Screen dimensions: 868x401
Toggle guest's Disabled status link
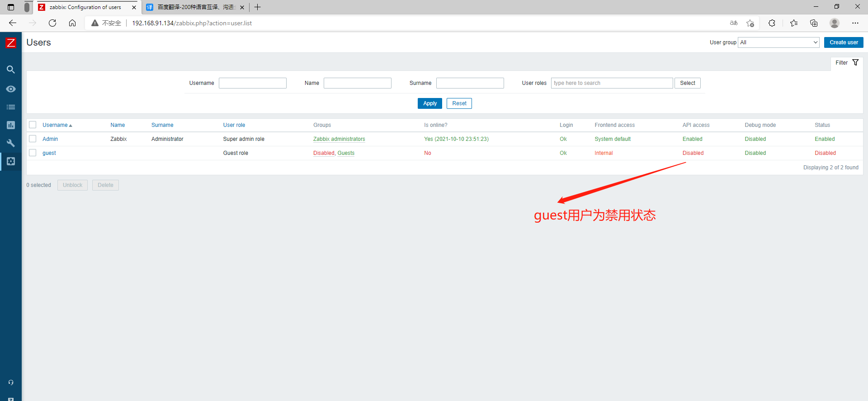(x=825, y=153)
